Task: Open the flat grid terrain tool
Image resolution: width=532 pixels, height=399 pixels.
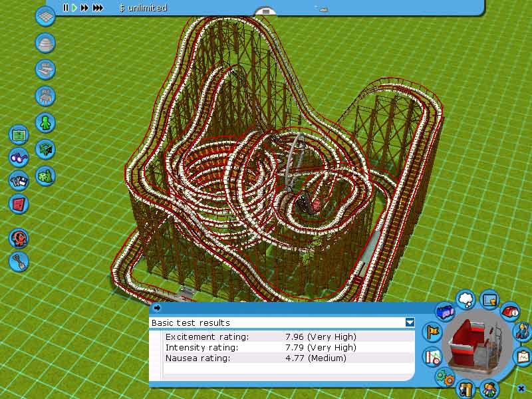Action: pyautogui.click(x=45, y=16)
